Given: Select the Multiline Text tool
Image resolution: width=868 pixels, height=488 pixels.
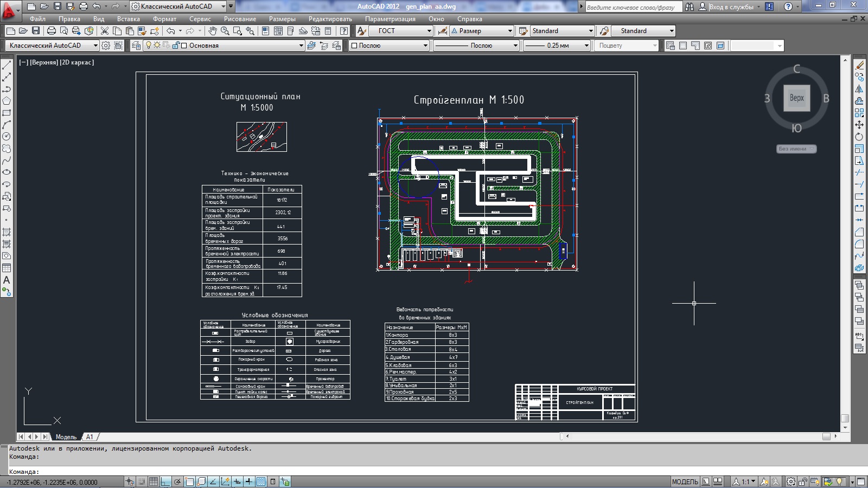Looking at the screenshot, I should coord(7,280).
